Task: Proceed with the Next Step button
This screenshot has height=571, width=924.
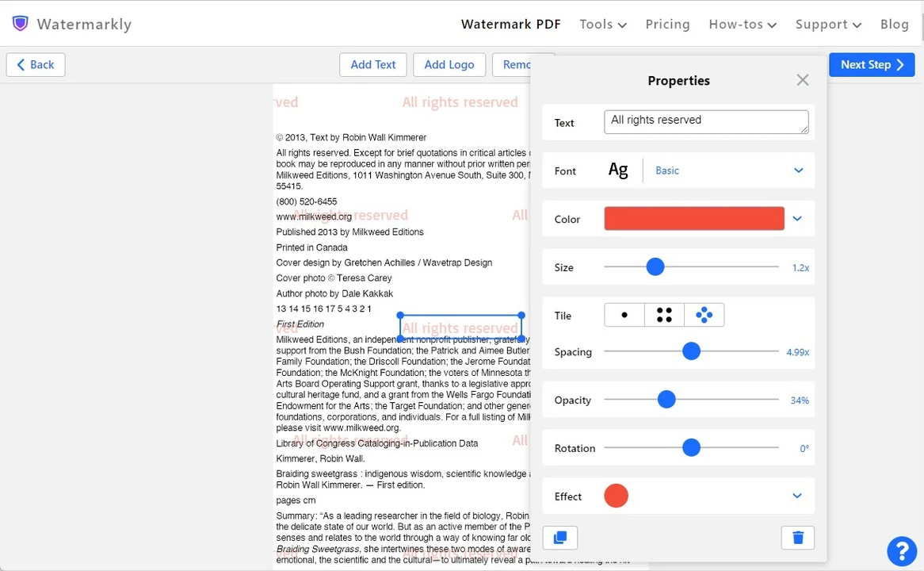Action: coord(872,65)
